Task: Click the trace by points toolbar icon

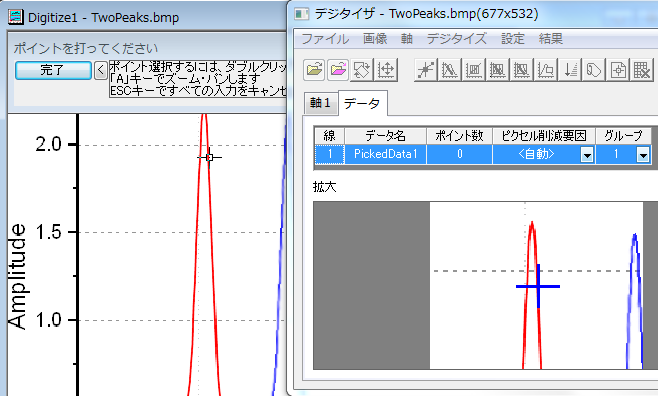Action: [x=497, y=70]
